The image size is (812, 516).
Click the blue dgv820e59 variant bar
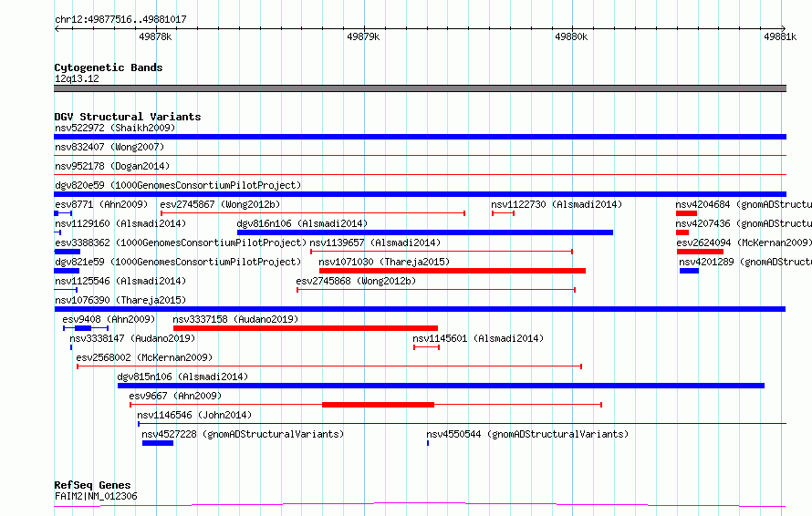click(x=420, y=194)
